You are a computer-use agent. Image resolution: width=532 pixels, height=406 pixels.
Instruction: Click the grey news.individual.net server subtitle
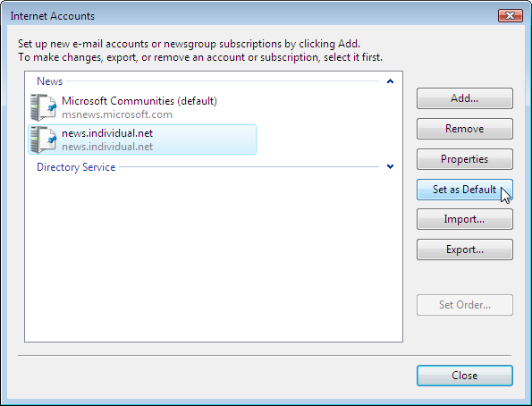[x=107, y=147]
